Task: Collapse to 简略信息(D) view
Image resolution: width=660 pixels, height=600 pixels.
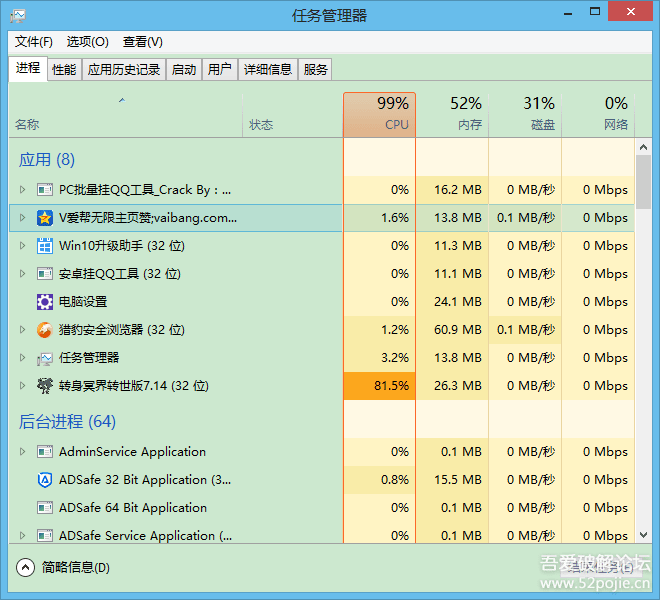Action: point(63,568)
